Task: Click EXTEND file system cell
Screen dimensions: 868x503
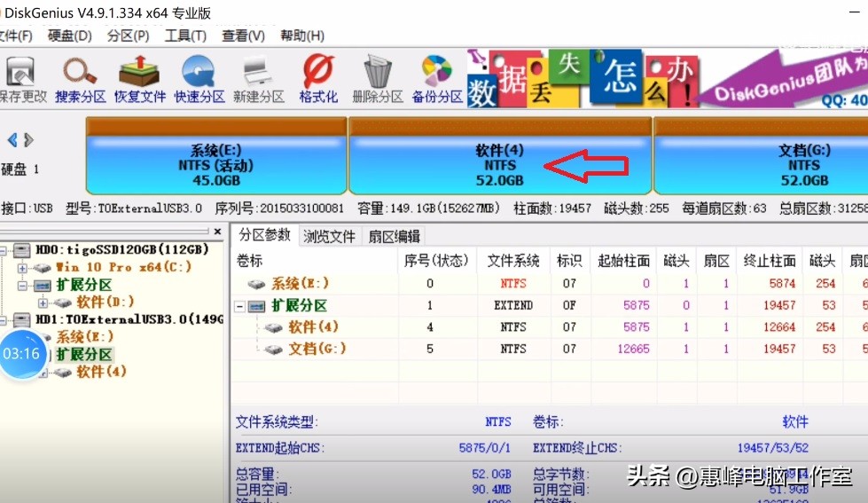Action: (513, 305)
